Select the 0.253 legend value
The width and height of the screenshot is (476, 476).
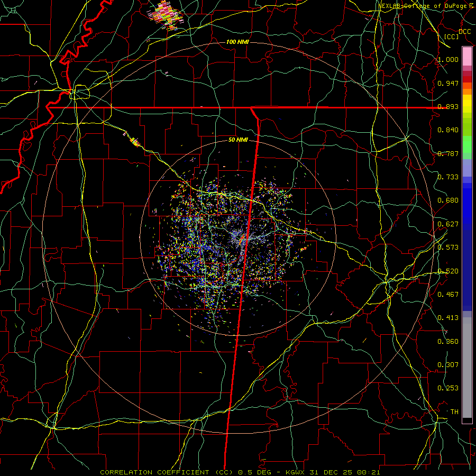click(448, 388)
